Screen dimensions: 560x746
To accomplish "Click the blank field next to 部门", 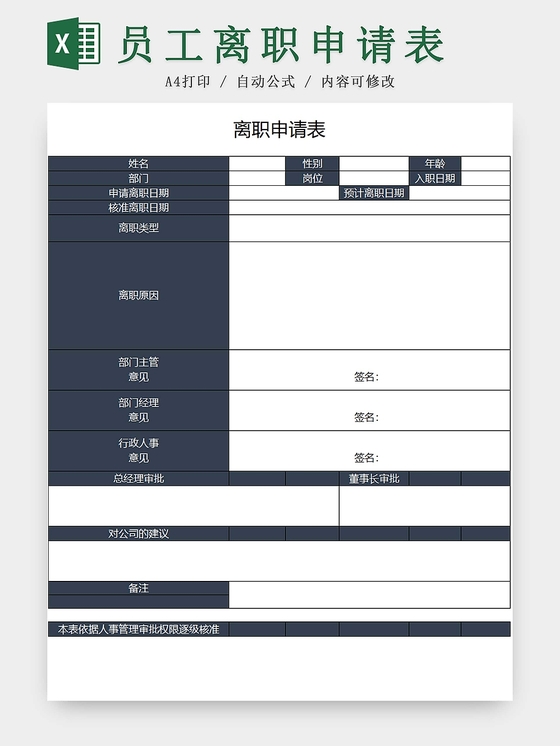I will (257, 178).
